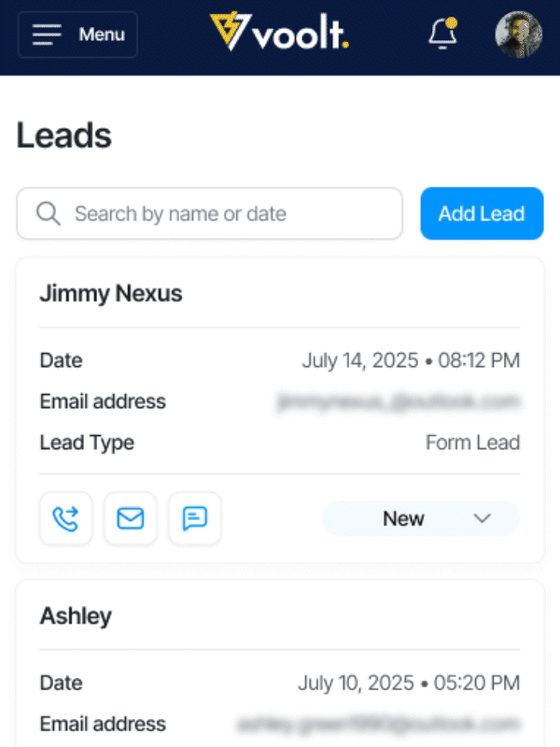Open the notifications bell
Screen dimensions: 560x747
(x=441, y=35)
